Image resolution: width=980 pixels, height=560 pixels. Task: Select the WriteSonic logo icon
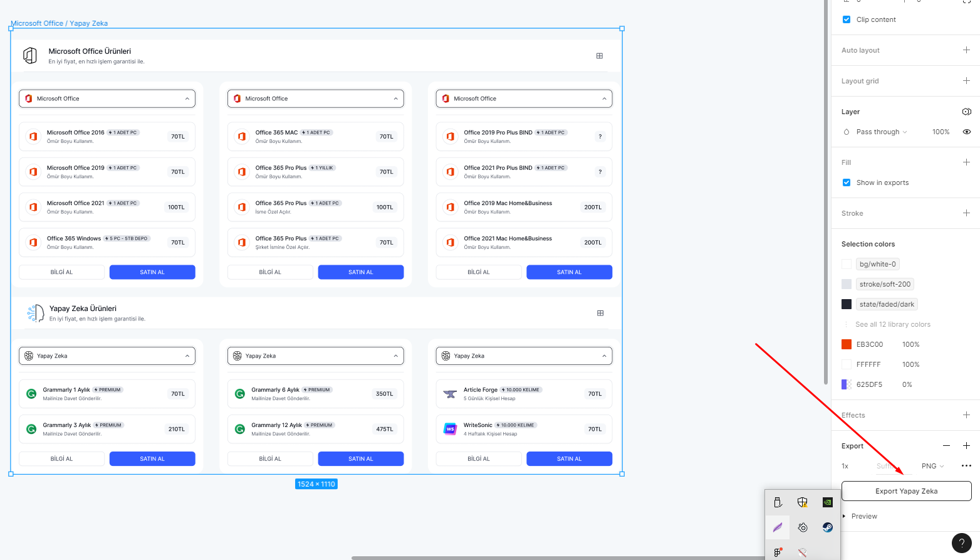click(450, 429)
